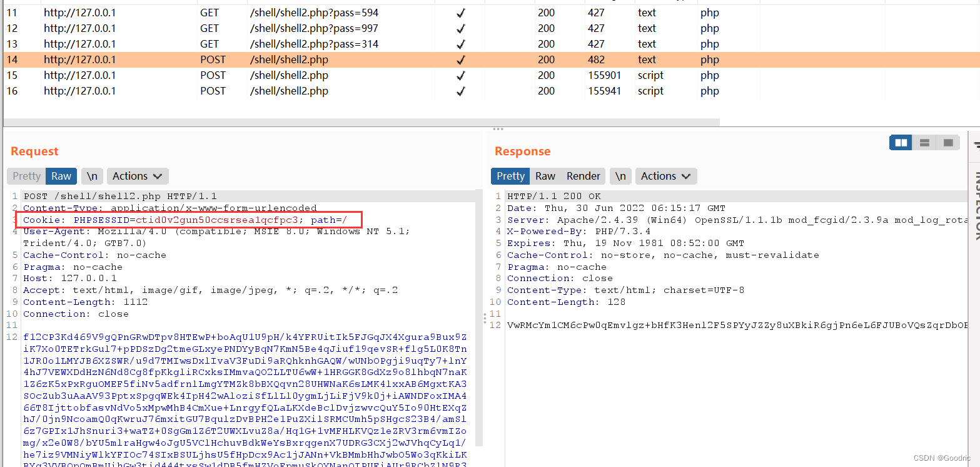Click host http://127.0.0.1 in row 16

(80, 91)
